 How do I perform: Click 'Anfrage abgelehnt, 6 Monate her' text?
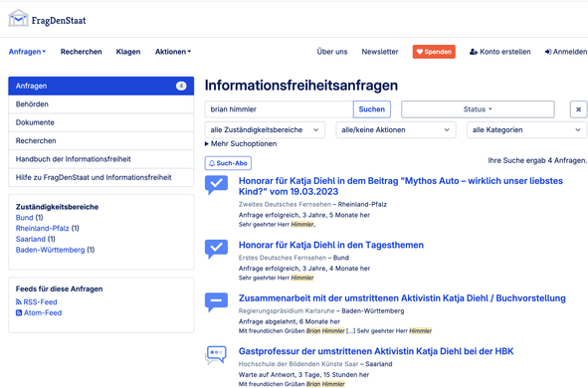tap(290, 321)
